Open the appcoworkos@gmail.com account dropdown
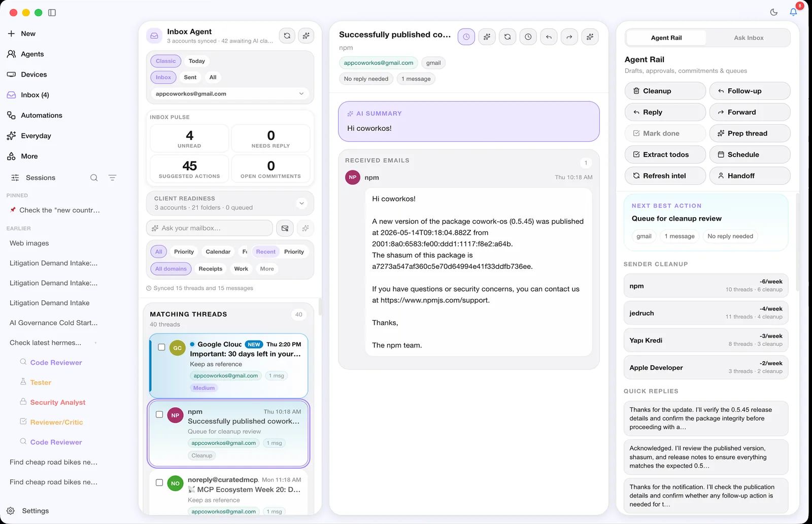The width and height of the screenshot is (812, 524). (230, 94)
